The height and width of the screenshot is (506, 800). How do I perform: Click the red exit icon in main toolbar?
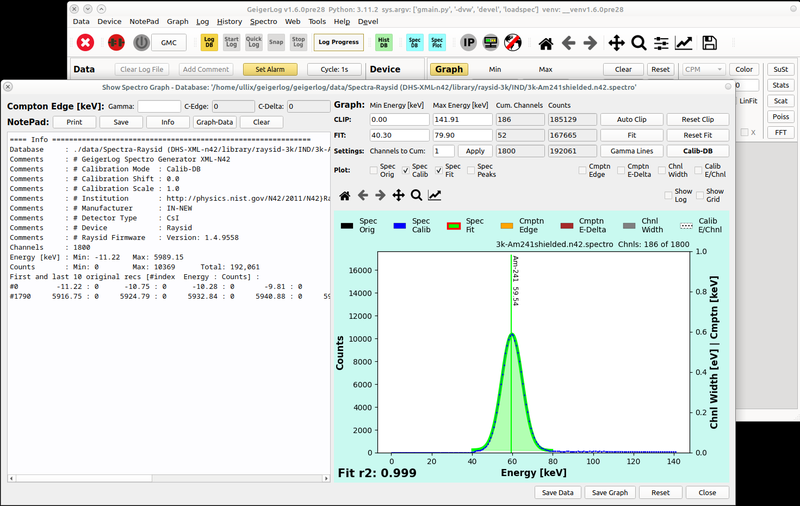(x=86, y=43)
